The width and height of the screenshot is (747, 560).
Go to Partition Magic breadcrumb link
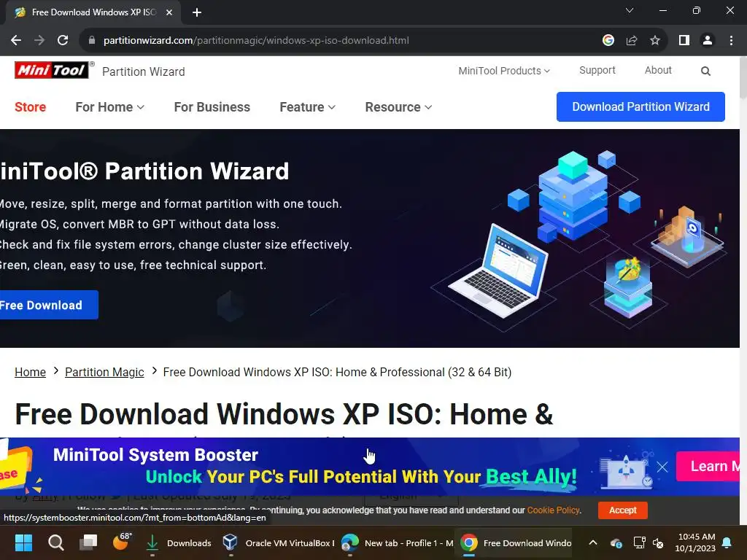(x=104, y=372)
